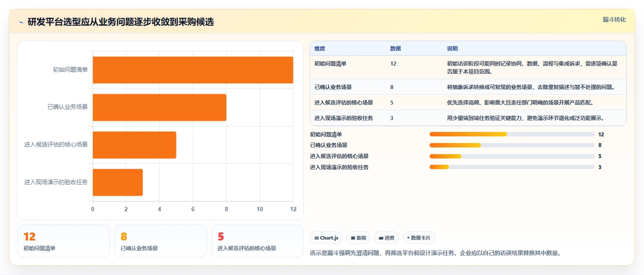Screen dimensions: 644x275
Task: Click the description starting 初始访谈阶段
Action: pos(532,68)
